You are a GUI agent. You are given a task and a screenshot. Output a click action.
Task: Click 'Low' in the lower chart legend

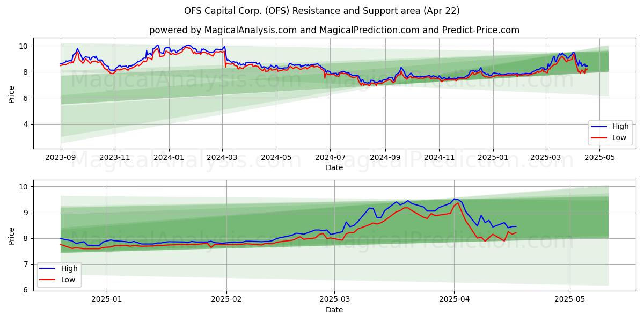[x=68, y=280]
